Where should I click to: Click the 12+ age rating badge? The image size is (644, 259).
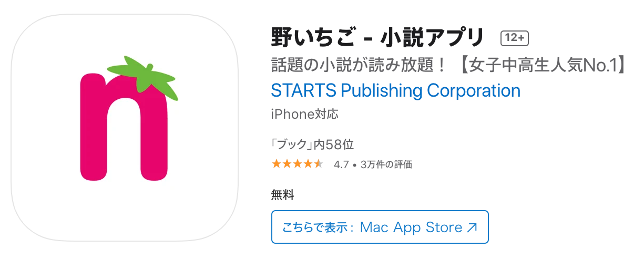(x=514, y=38)
